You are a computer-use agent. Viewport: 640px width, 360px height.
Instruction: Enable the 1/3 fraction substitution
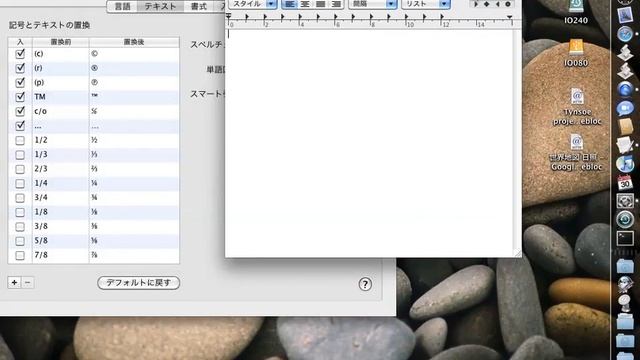click(20, 155)
